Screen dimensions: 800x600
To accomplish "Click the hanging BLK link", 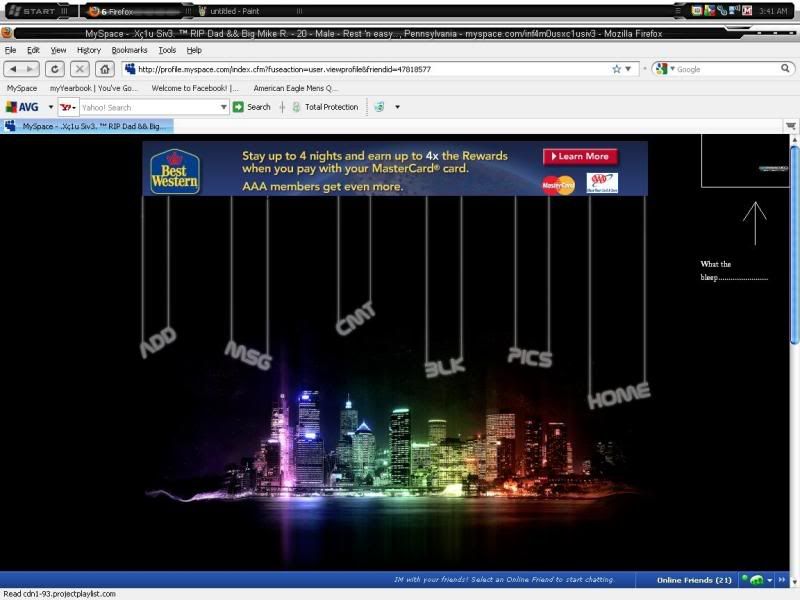I will (x=445, y=367).
